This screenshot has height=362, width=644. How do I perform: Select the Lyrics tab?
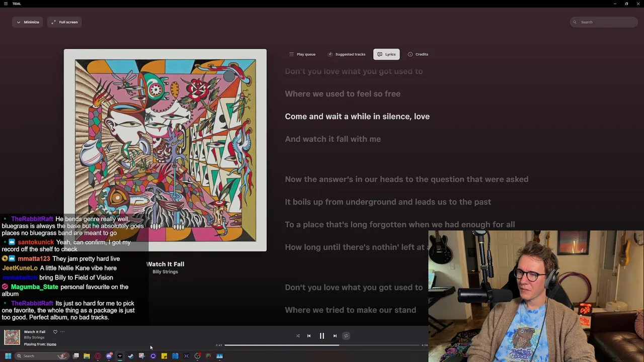[386, 54]
